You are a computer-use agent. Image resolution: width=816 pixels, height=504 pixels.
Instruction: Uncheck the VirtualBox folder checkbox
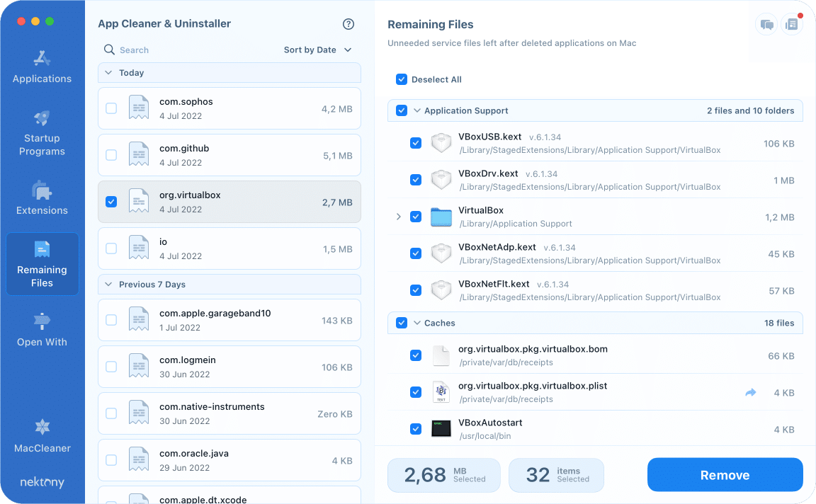(416, 217)
